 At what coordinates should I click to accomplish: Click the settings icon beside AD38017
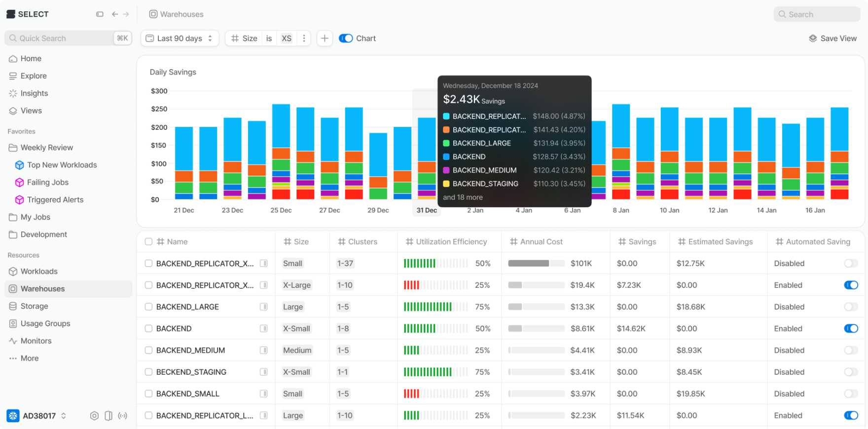pos(94,416)
